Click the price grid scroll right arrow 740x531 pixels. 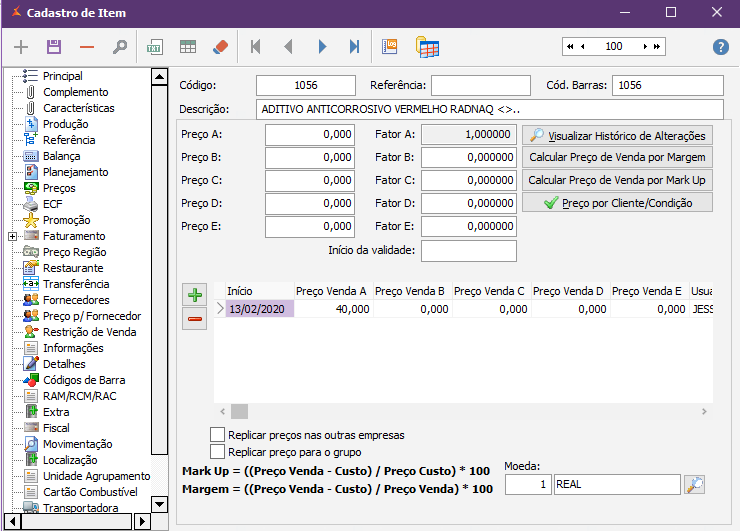704,412
